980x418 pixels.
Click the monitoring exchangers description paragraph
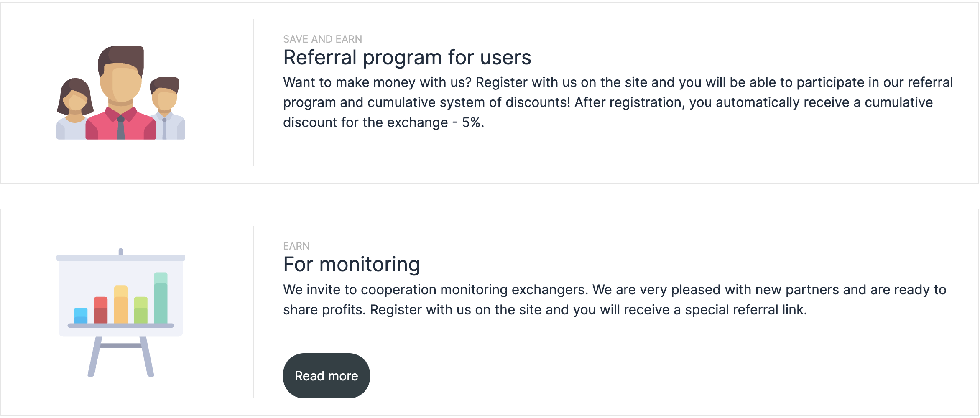pos(614,300)
